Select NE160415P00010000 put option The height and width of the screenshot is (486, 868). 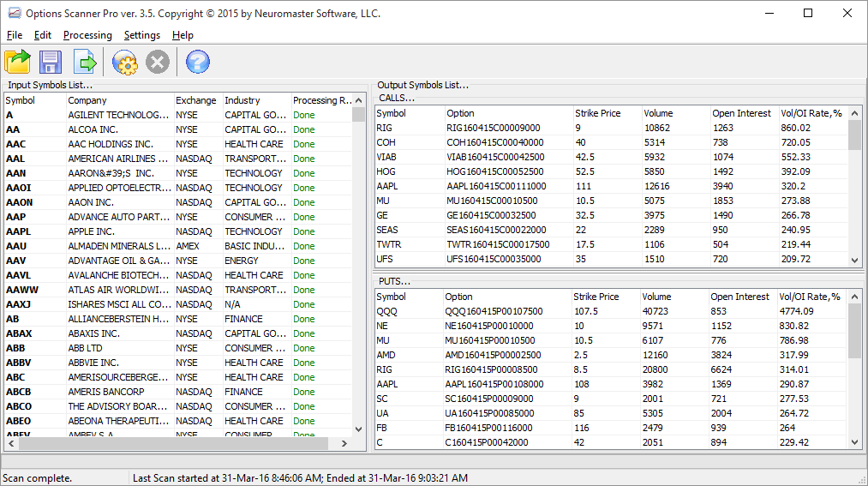(x=488, y=326)
